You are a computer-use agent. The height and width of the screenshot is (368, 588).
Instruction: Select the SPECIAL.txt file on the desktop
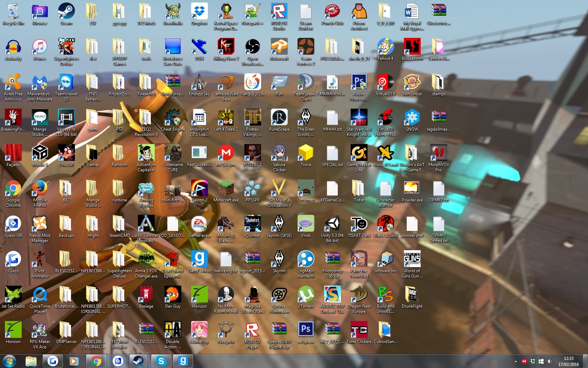332,156
